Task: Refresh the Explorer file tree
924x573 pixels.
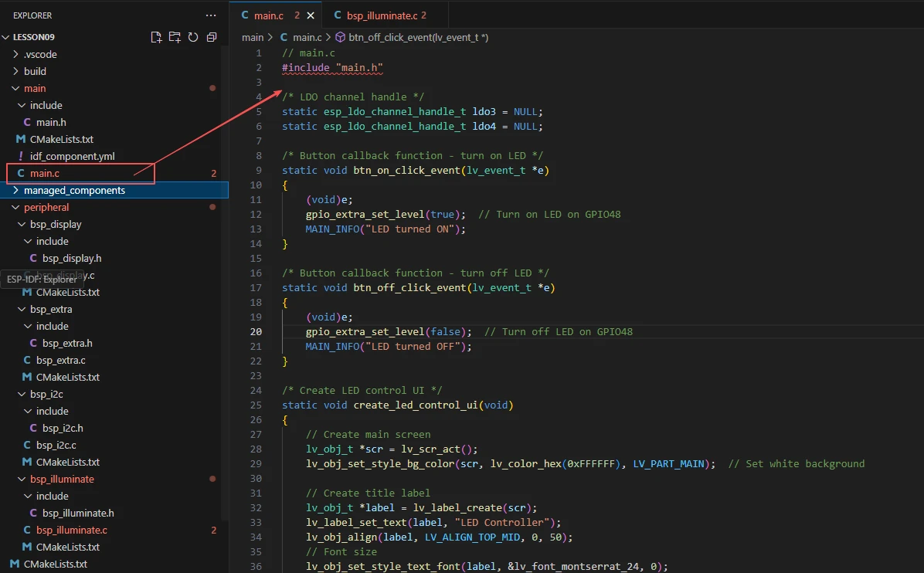Action: pos(193,37)
